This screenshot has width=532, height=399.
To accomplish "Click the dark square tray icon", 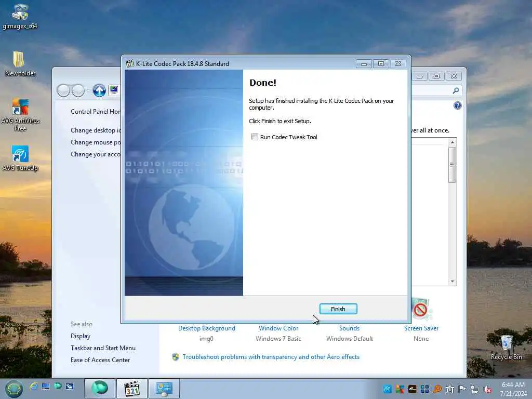I will (x=412, y=389).
